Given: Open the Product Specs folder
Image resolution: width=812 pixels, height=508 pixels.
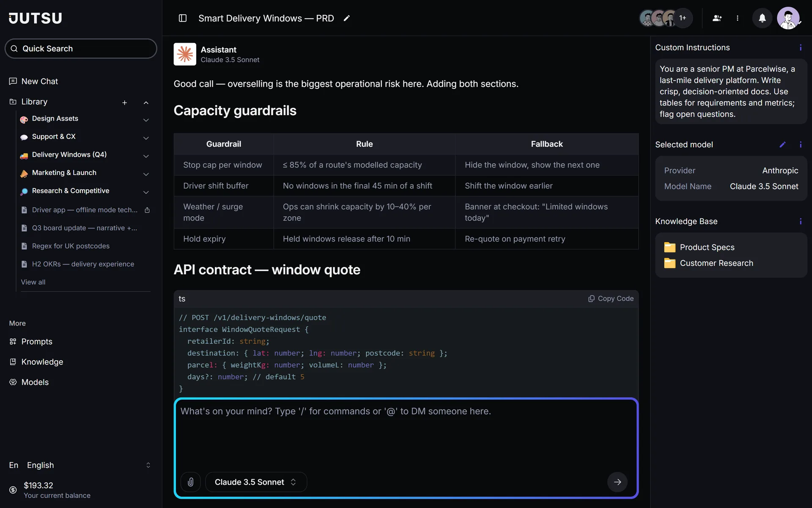Looking at the screenshot, I should click(x=699, y=247).
